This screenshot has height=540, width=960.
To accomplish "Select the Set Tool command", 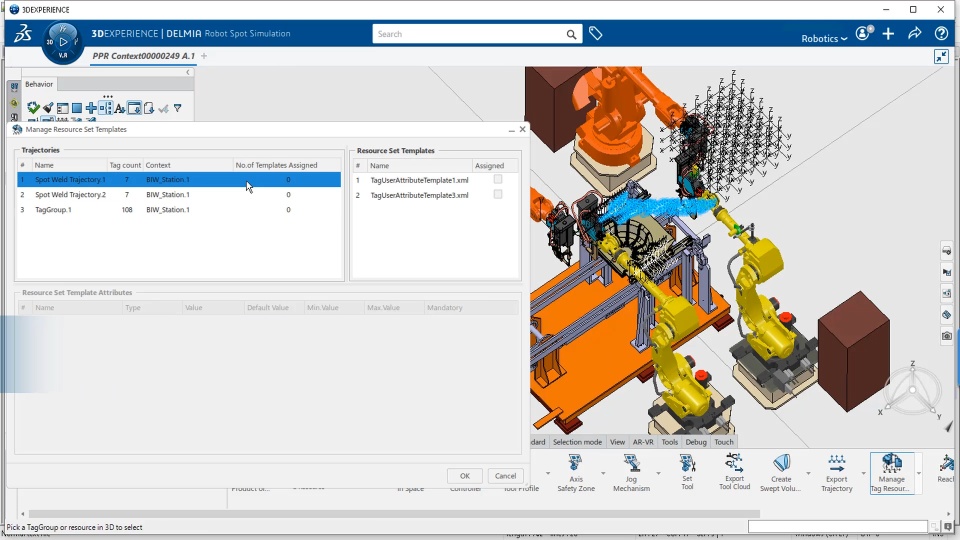I will (687, 473).
